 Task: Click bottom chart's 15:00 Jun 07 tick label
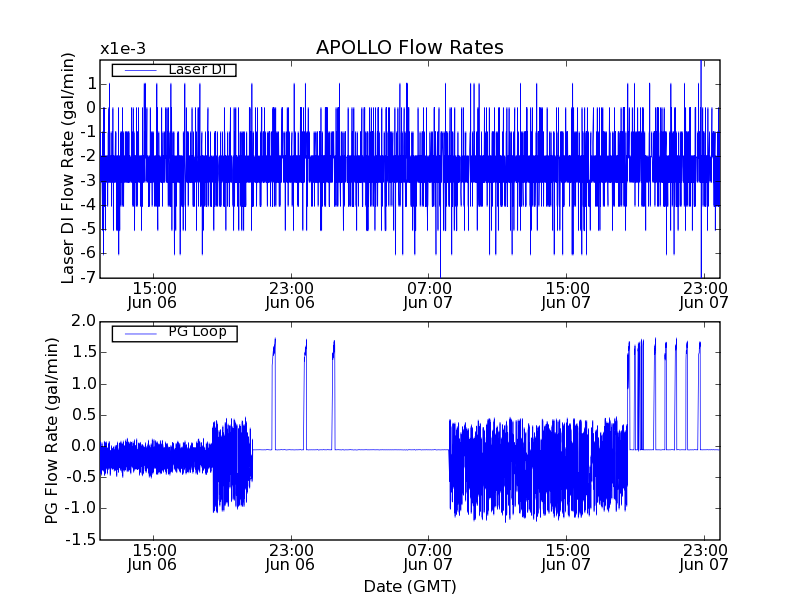click(x=566, y=558)
